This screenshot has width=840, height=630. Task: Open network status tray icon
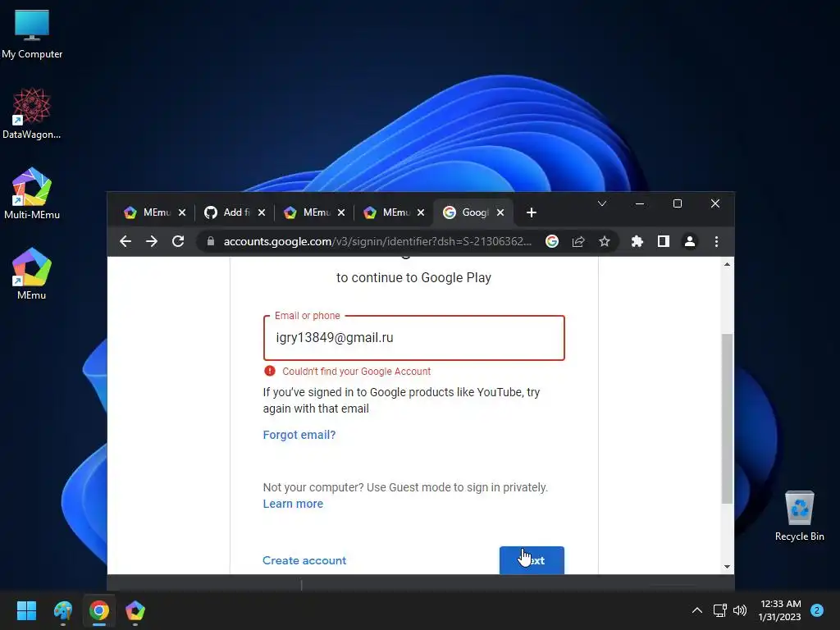719,610
